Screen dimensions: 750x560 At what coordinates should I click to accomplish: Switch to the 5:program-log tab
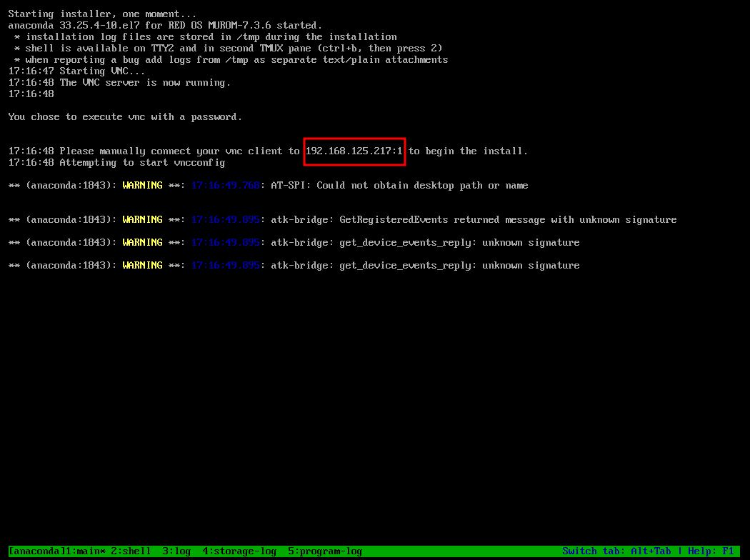click(x=325, y=551)
